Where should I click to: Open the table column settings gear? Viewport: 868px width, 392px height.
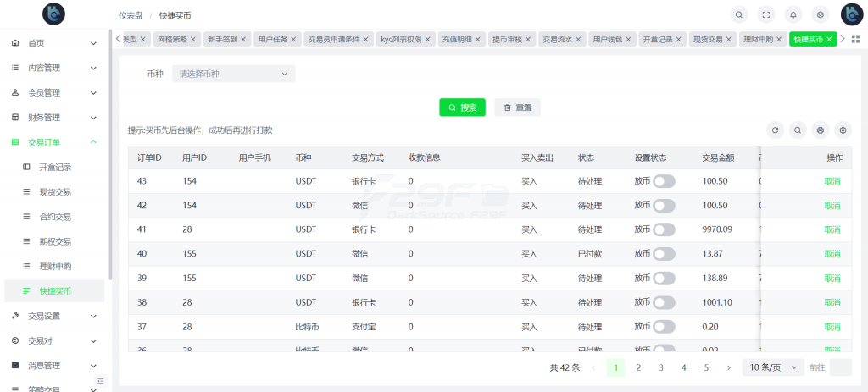tap(843, 130)
